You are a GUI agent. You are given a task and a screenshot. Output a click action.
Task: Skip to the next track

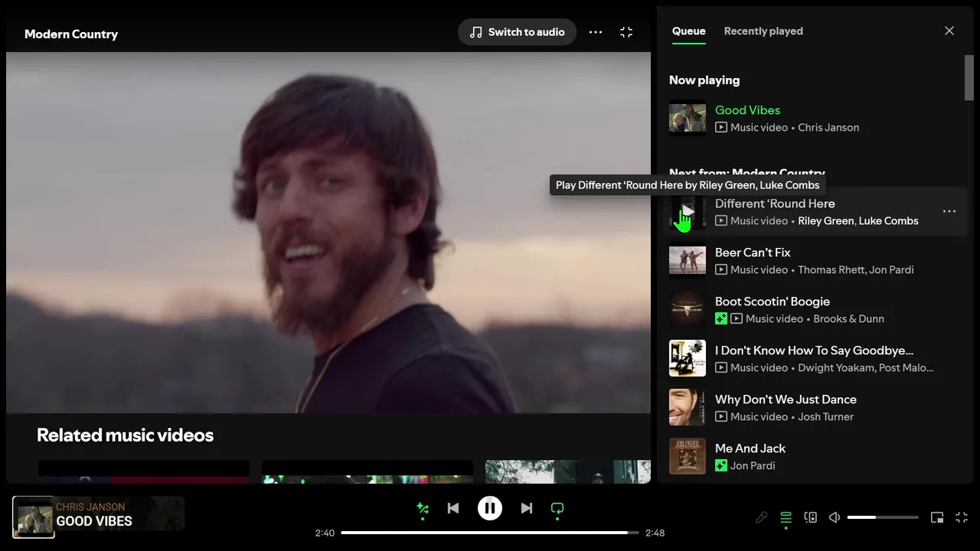[527, 508]
